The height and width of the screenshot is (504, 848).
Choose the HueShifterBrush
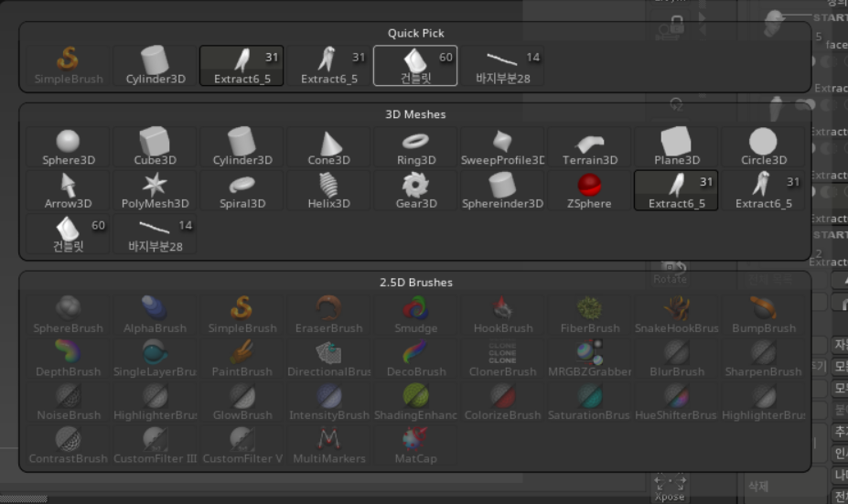(676, 402)
